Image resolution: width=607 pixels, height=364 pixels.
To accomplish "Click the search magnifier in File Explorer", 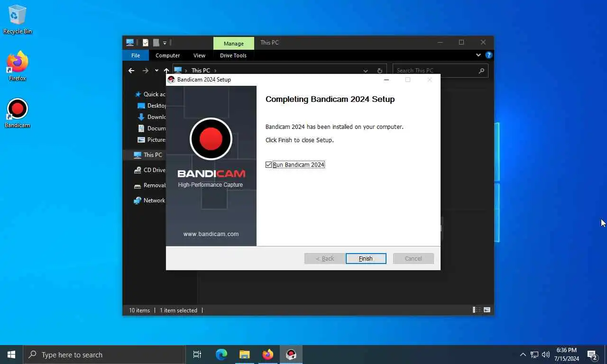I will coord(481,71).
